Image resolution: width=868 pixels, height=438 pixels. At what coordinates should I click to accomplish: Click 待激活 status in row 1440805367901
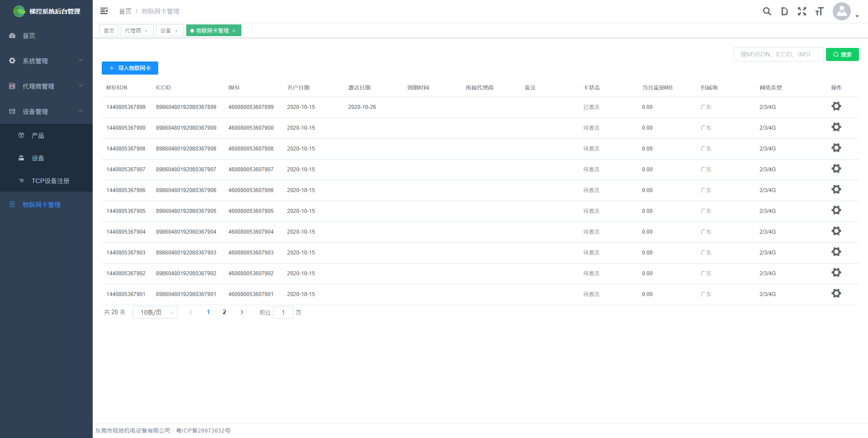[591, 294]
